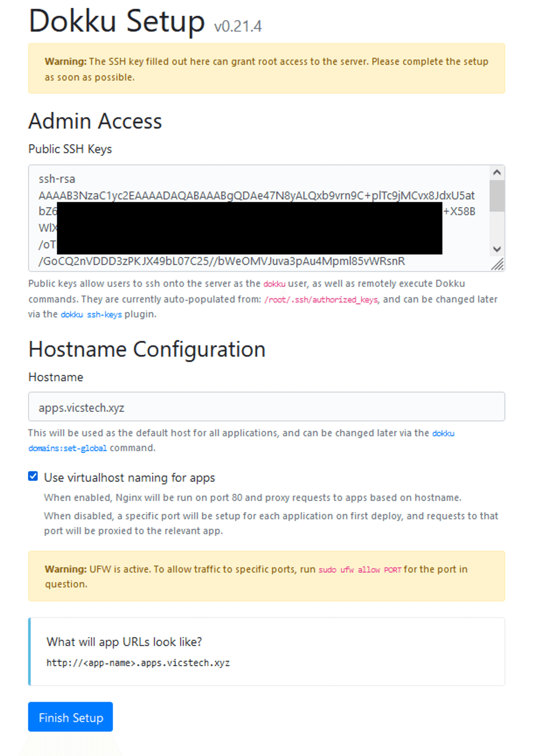This screenshot has height=756, width=548.
Task: Click the SSH keys box scrollbar thumb
Action: pos(497,196)
